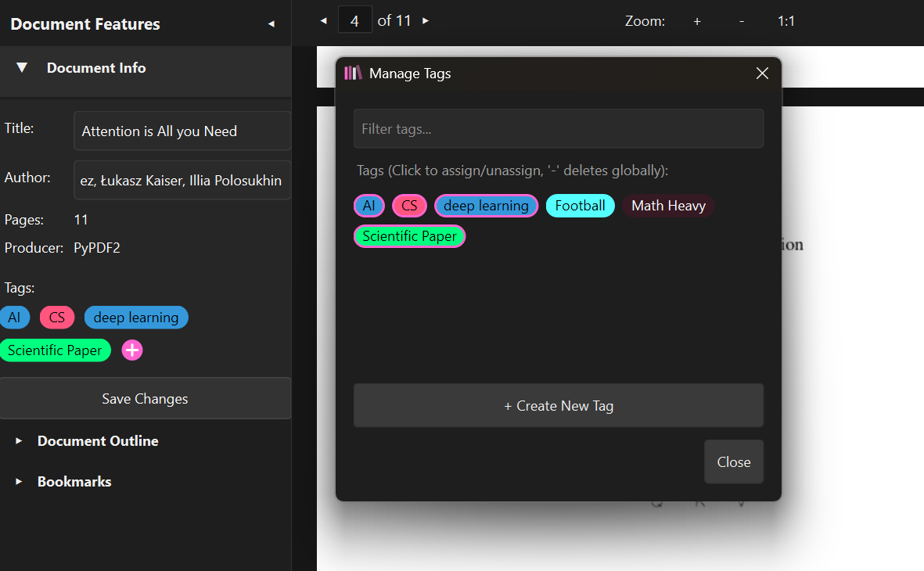Screen dimensions: 924x571
Task: Click the Title text field
Action: tap(182, 131)
